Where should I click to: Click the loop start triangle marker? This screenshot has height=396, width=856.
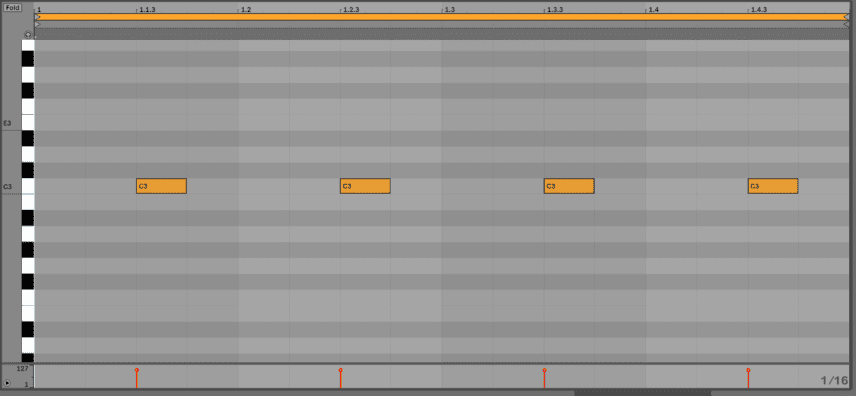click(x=37, y=17)
